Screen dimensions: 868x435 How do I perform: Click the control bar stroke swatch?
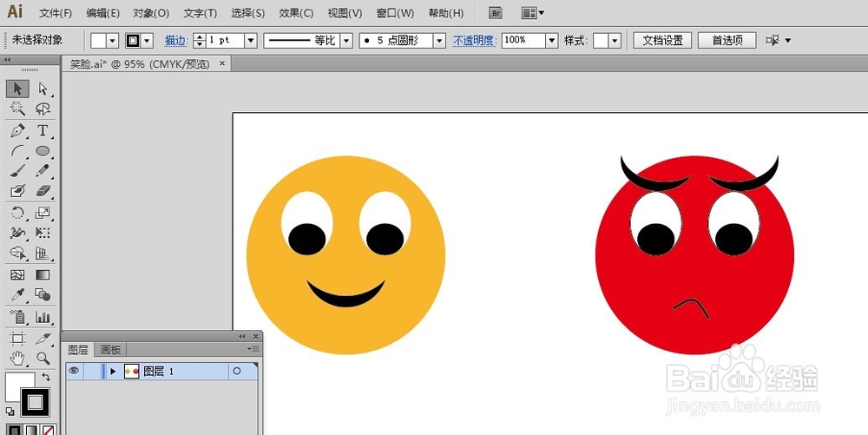(x=133, y=41)
